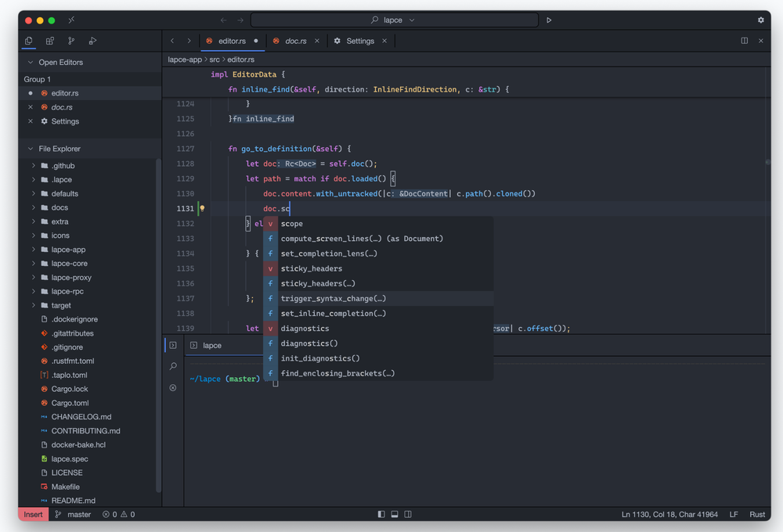Viewport: 783px width, 532px height.
Task: Click the lightbulb code action icon
Action: coord(202,209)
